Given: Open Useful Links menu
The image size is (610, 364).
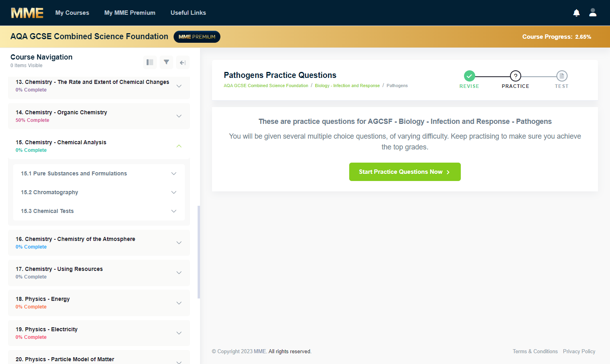Looking at the screenshot, I should (188, 13).
